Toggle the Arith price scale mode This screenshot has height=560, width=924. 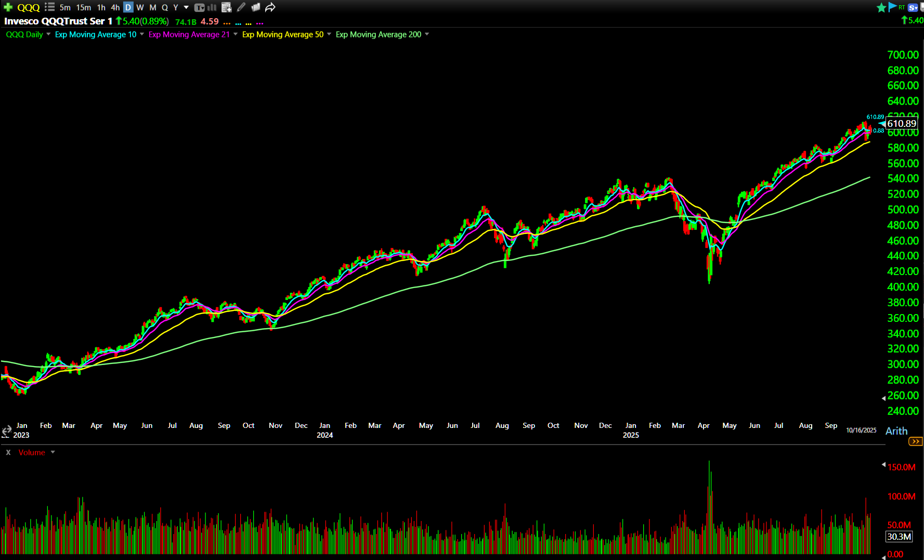[896, 431]
